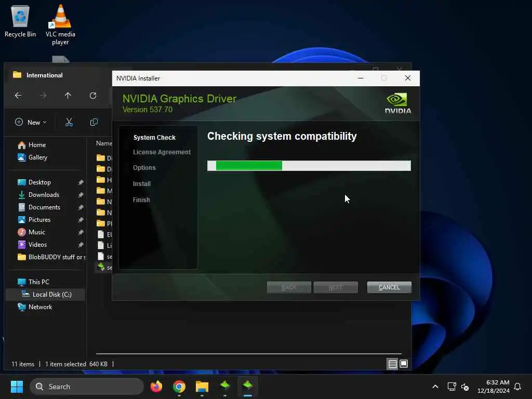Image resolution: width=532 pixels, height=399 pixels.
Task: Click the Name column header in Explorer
Action: coord(104,143)
